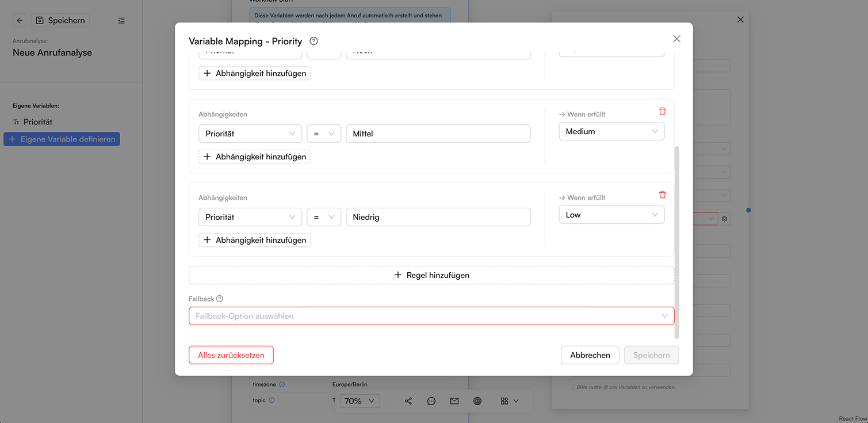Click the share icon in bottom toolbar
This screenshot has height=423, width=868.
(408, 401)
